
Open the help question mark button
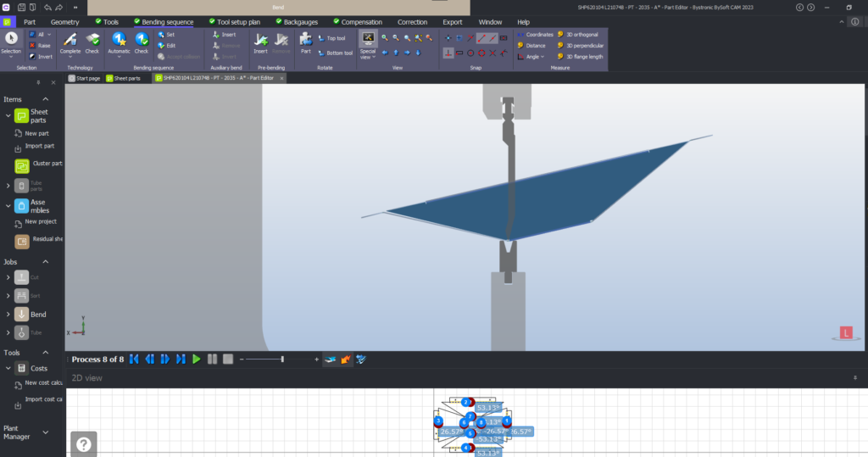84,443
